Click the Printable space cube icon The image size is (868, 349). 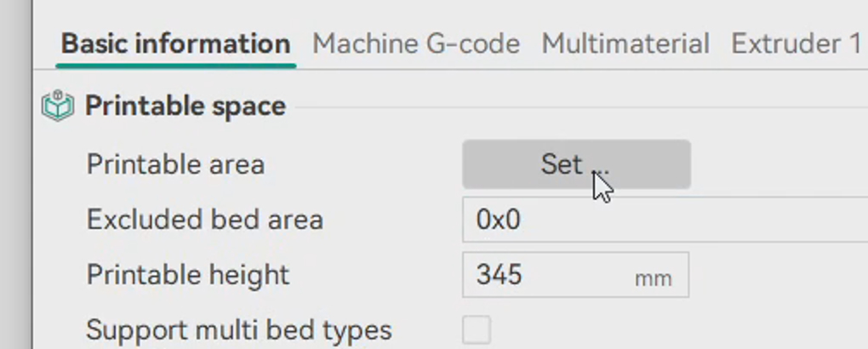[57, 106]
